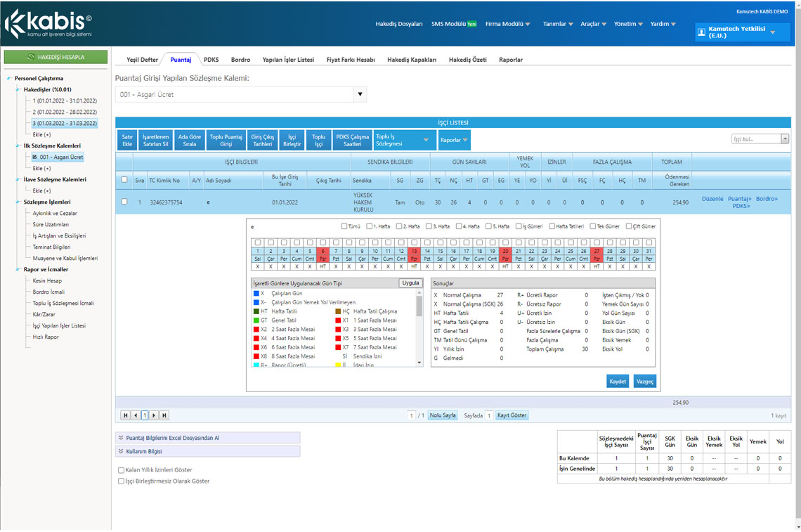Go to last page of worker list
Image resolution: width=801 pixels, height=532 pixels.
164,415
